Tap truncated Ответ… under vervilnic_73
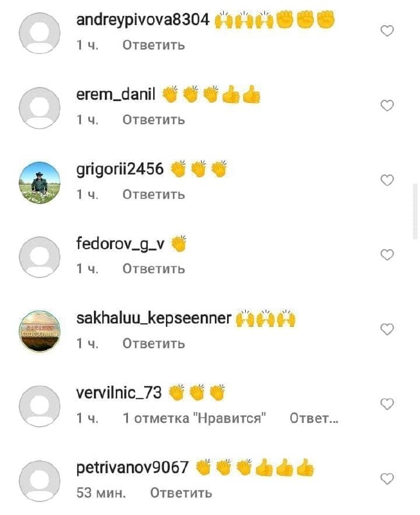The width and height of the screenshot is (420, 515). click(314, 418)
